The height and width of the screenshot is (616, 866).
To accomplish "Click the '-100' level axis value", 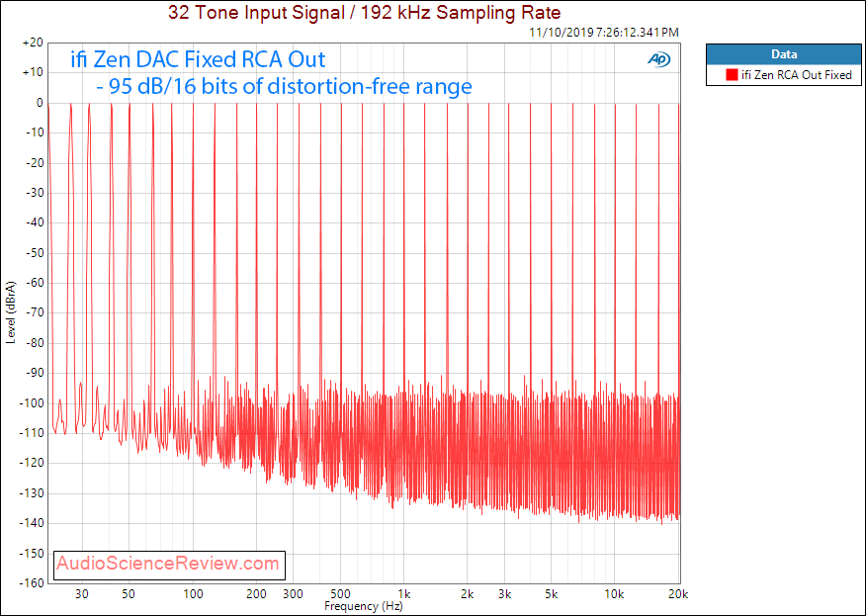I will (32, 403).
